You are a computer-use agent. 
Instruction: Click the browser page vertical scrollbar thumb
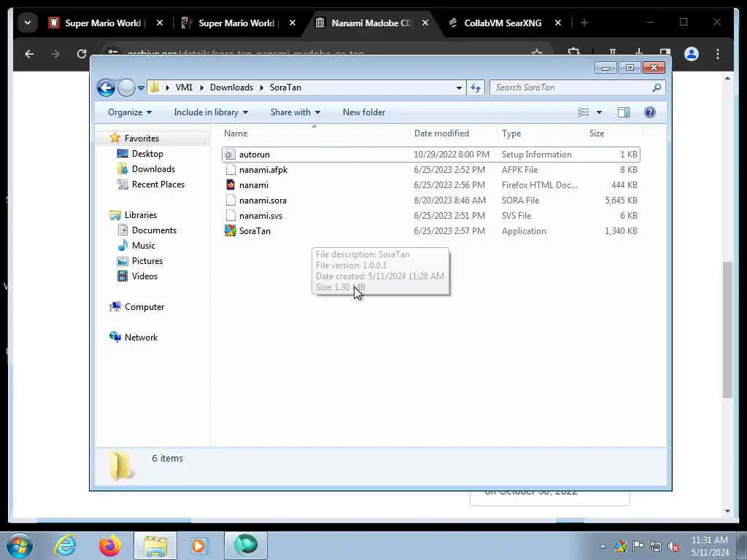click(x=727, y=330)
